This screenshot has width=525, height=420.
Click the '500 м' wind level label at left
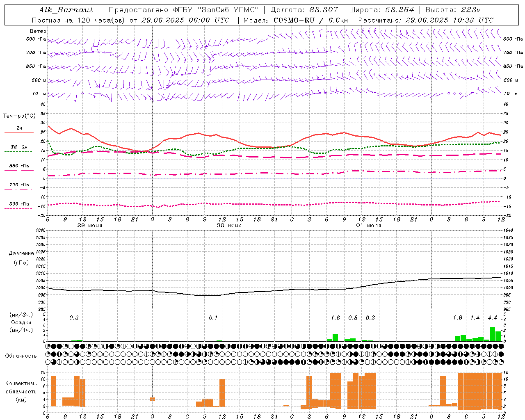pos(39,80)
